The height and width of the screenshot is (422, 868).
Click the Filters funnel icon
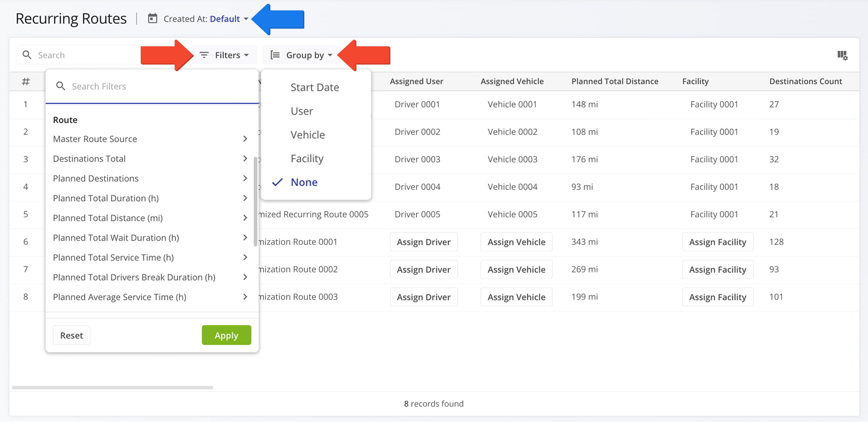(205, 55)
